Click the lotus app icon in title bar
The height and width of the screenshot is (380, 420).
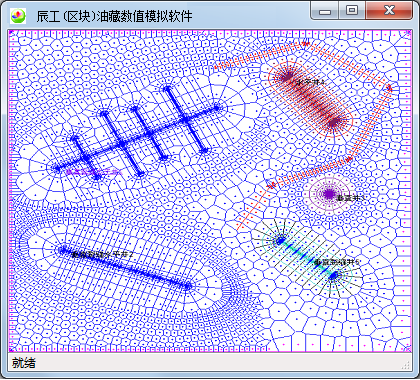[18, 16]
